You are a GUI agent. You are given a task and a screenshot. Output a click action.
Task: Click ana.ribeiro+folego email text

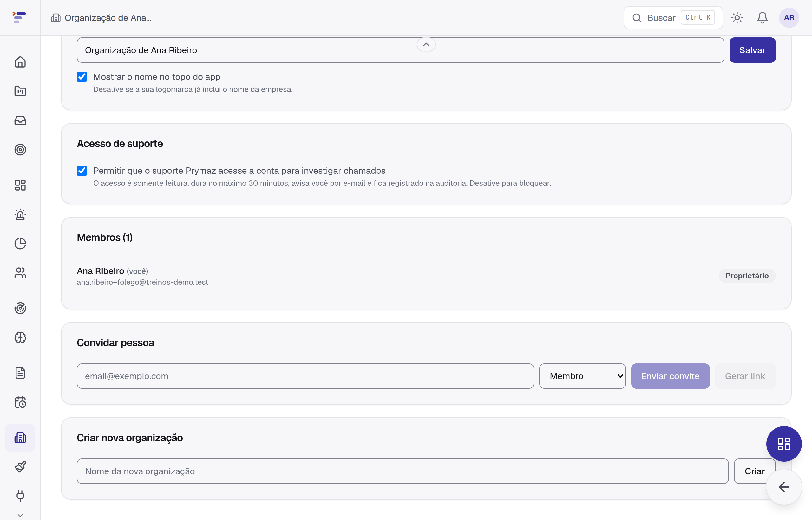coord(142,282)
